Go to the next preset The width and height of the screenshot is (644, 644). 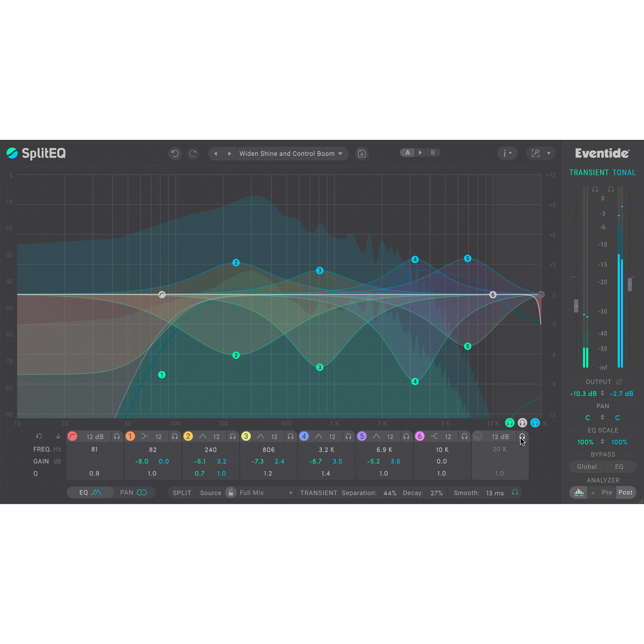tap(229, 154)
